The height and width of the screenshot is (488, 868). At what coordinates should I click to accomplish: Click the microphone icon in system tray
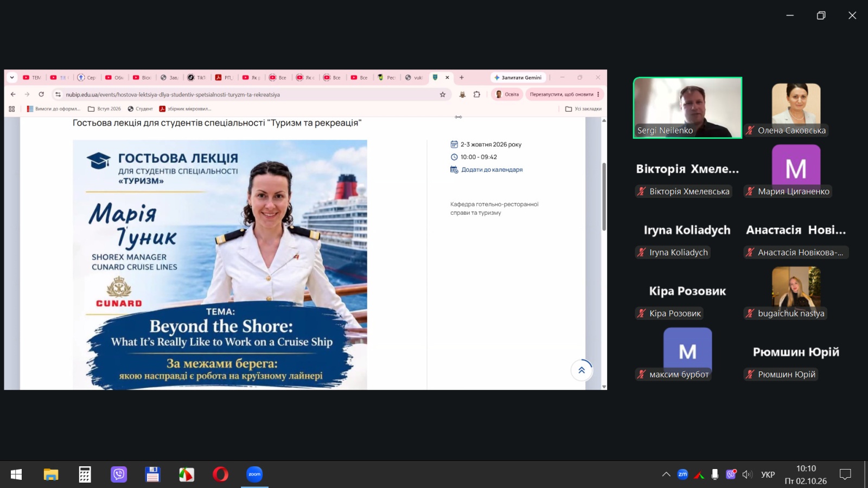715,474
